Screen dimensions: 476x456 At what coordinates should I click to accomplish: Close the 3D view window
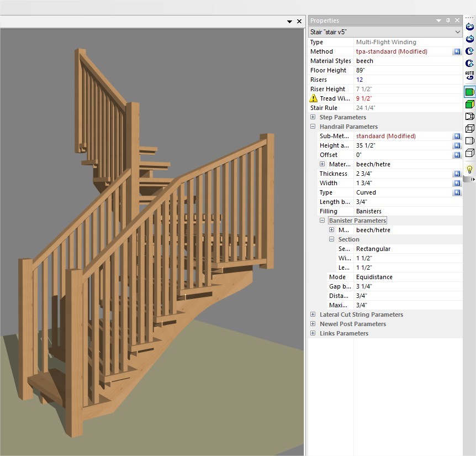coord(299,21)
